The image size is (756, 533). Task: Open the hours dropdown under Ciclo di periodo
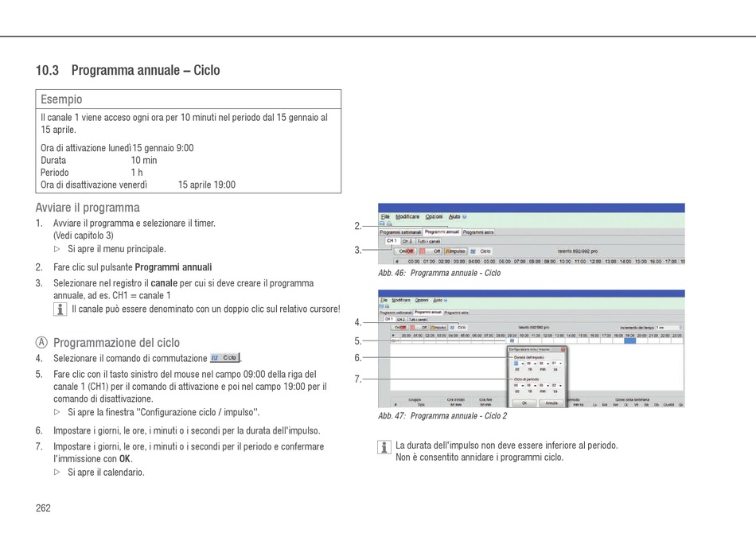(531, 386)
